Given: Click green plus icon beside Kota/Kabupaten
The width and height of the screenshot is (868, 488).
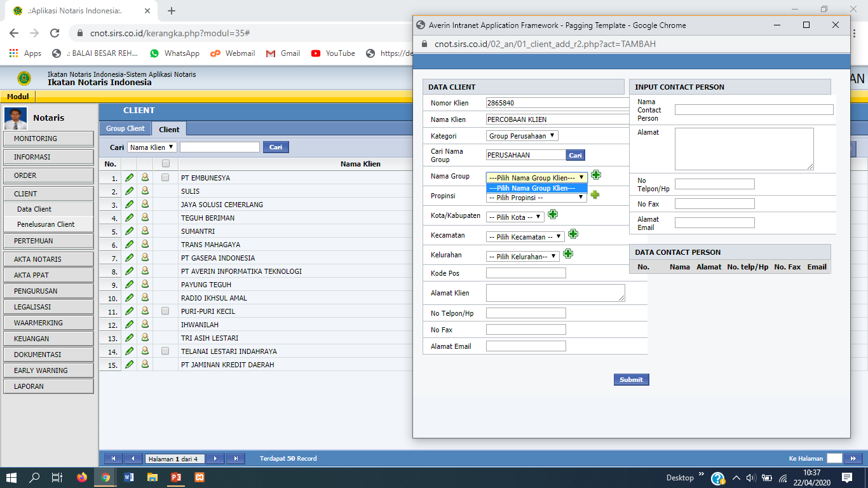Looking at the screenshot, I should click(553, 215).
